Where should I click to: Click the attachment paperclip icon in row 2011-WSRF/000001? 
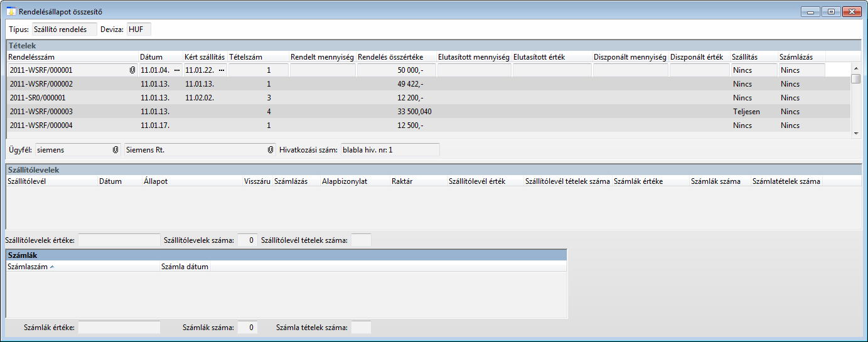coord(132,70)
